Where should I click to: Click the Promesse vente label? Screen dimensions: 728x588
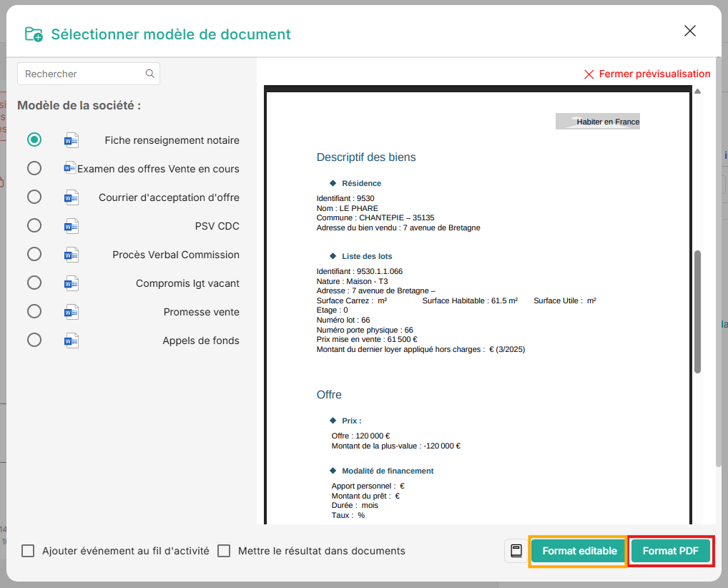(202, 312)
